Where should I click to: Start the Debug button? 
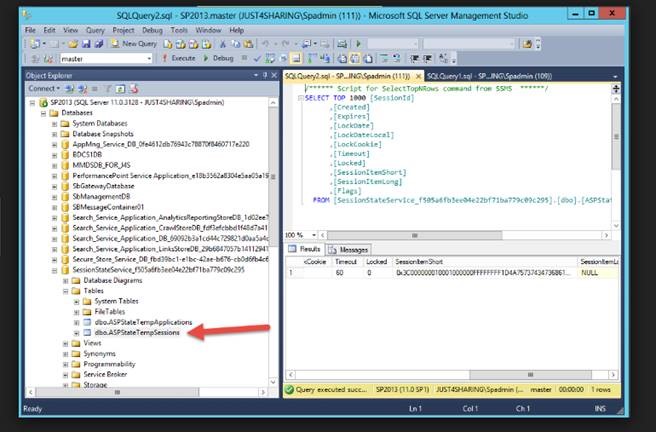pyautogui.click(x=218, y=59)
